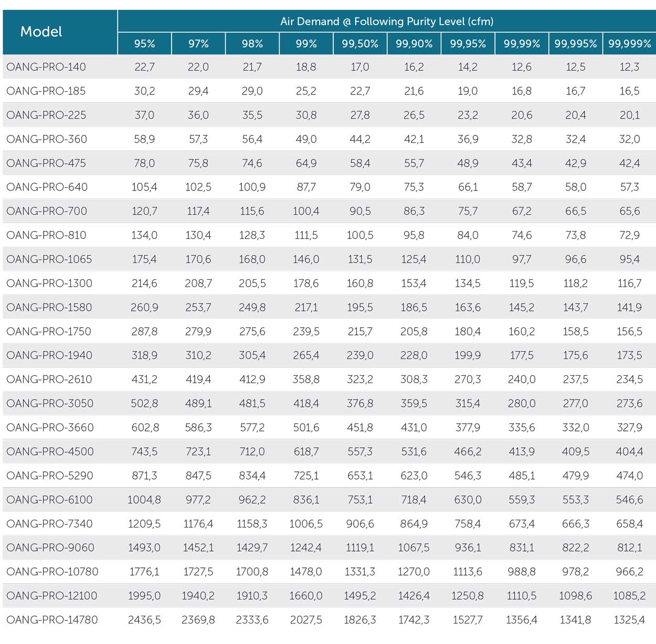Click the OANG-PRO-3660 row label
656x644 pixels.
50,427
